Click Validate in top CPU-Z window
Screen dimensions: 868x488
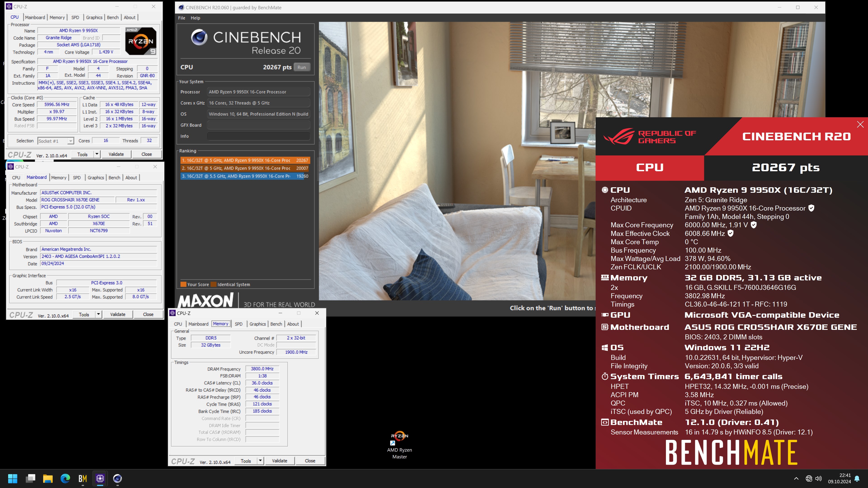116,154
